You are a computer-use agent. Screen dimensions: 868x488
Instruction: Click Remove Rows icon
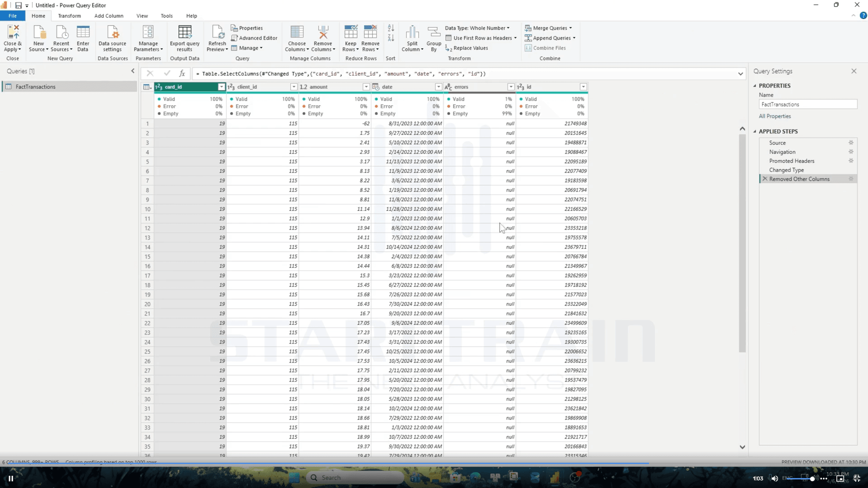pos(370,32)
